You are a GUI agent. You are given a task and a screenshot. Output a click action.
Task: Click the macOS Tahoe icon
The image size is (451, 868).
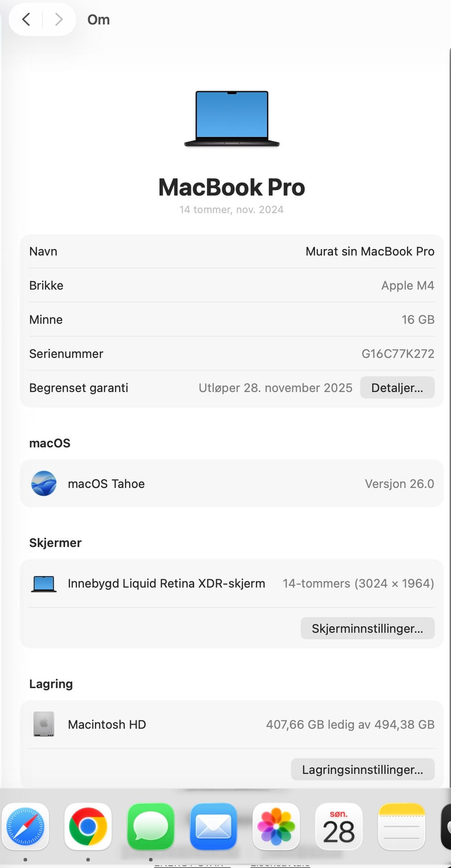(x=44, y=484)
